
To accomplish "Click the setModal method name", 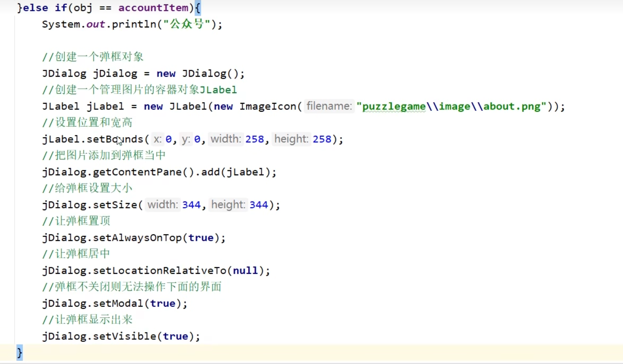I will pos(118,304).
